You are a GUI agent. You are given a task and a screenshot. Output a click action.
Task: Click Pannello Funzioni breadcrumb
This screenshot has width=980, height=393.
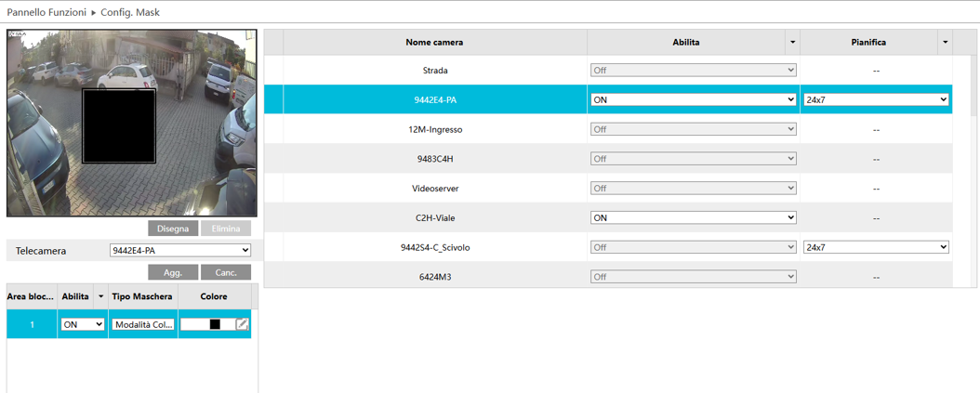click(x=46, y=13)
